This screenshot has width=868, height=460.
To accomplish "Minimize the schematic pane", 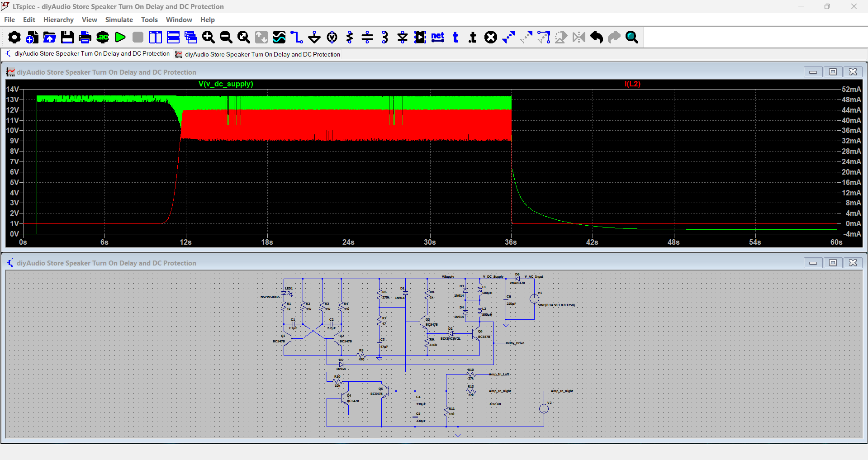I will coord(813,263).
